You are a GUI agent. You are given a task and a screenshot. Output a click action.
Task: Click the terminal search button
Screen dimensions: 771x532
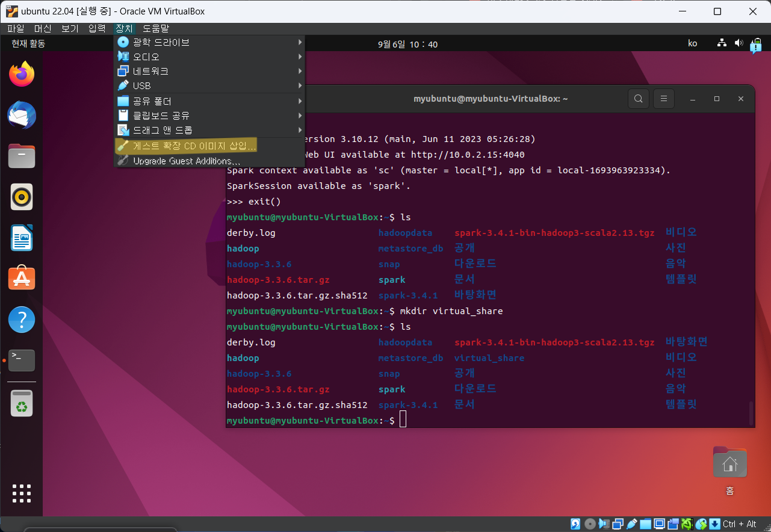click(639, 99)
